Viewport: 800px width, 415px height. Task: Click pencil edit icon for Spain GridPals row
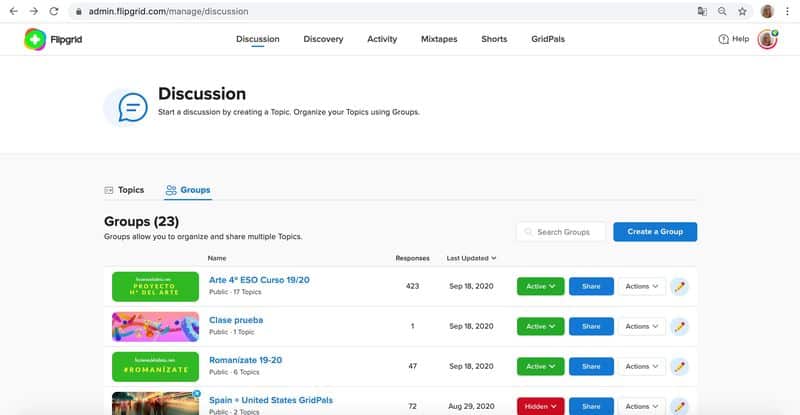point(679,406)
